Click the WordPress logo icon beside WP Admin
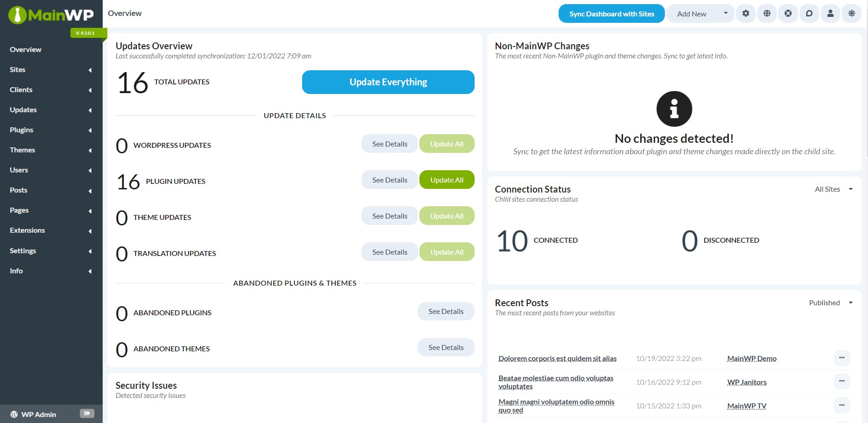Viewport: 868px width, 423px height. [14, 414]
